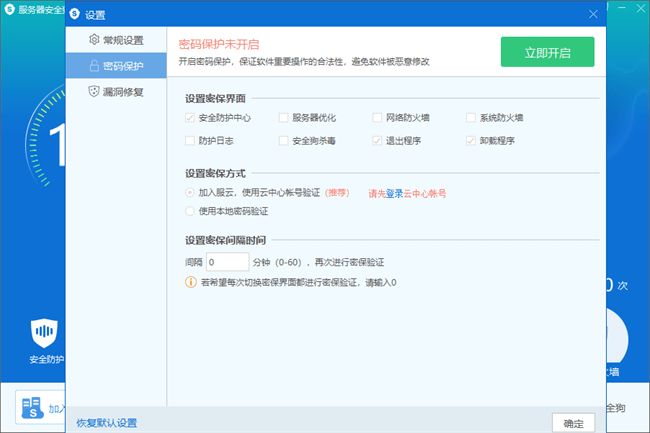The image size is (650, 433).
Task: Click the gear icon beside 常规设置
Action: (x=94, y=40)
